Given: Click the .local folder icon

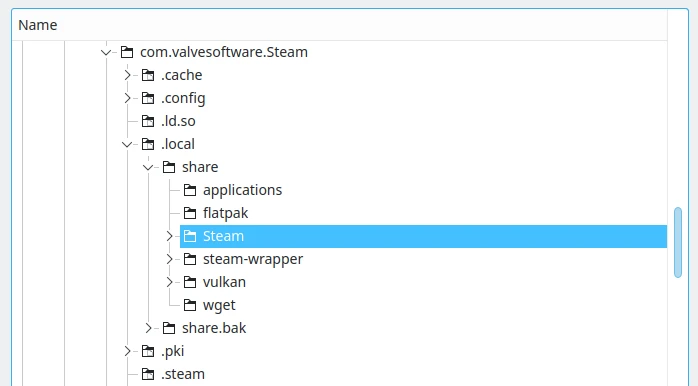Looking at the screenshot, I should 148,144.
